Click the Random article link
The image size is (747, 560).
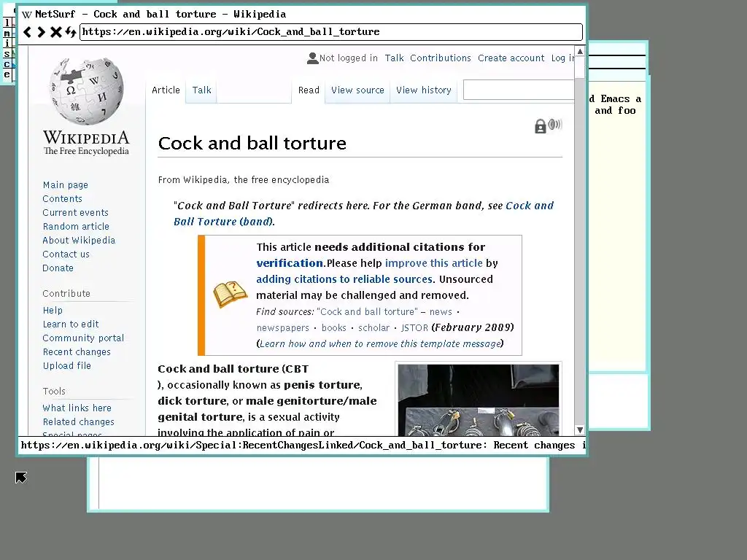pyautogui.click(x=76, y=226)
